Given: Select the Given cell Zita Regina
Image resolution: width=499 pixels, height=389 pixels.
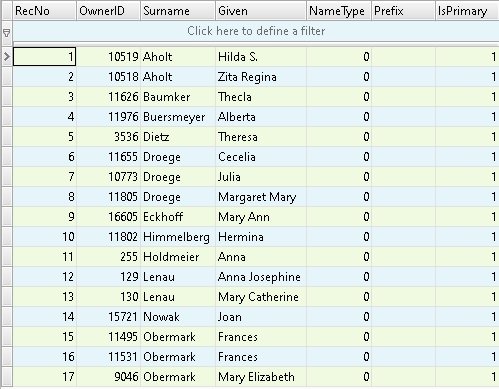Looking at the screenshot, I should [261, 77].
